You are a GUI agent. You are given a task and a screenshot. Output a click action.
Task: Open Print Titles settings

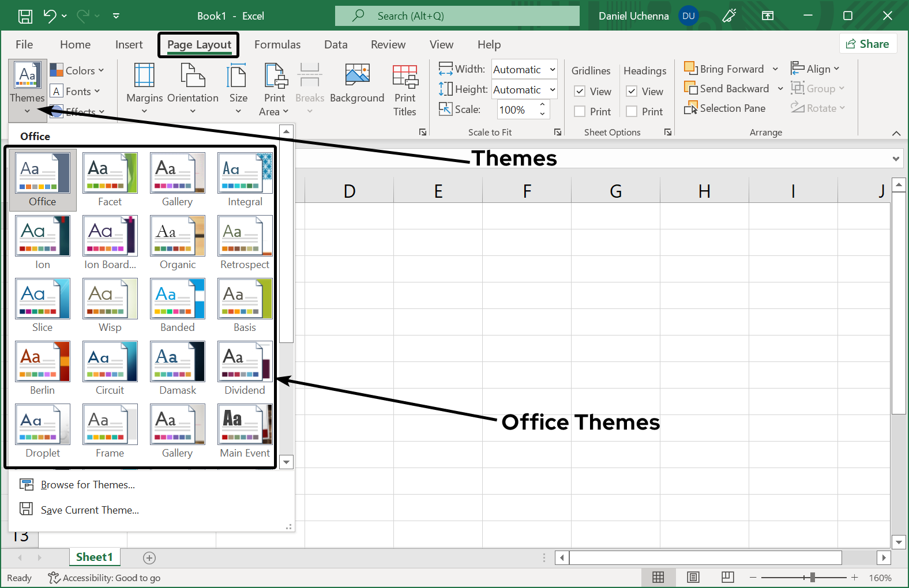click(405, 89)
